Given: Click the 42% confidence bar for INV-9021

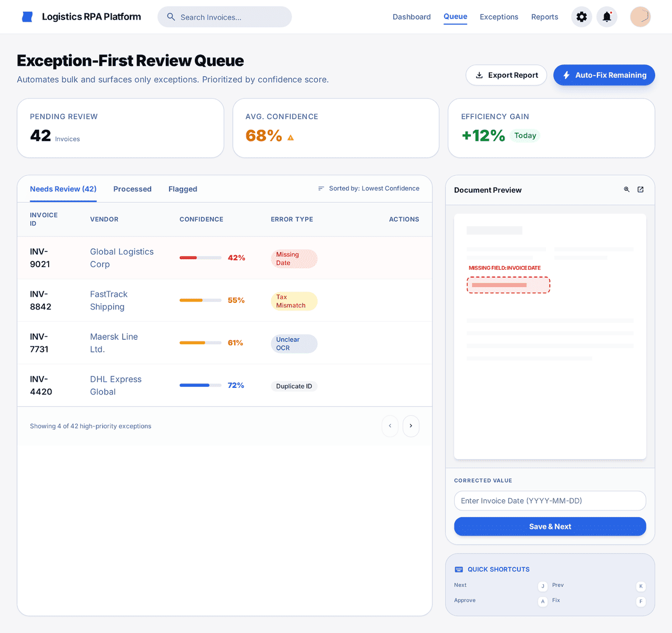Looking at the screenshot, I should pos(200,257).
